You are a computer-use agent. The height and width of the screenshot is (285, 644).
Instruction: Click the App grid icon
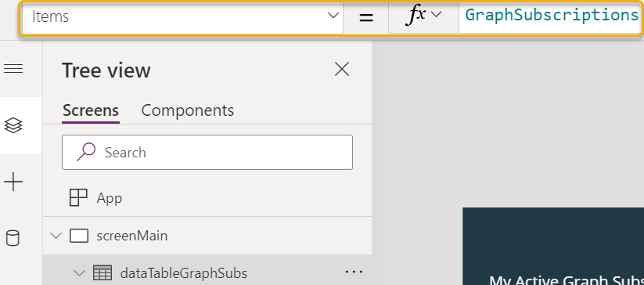pos(78,198)
